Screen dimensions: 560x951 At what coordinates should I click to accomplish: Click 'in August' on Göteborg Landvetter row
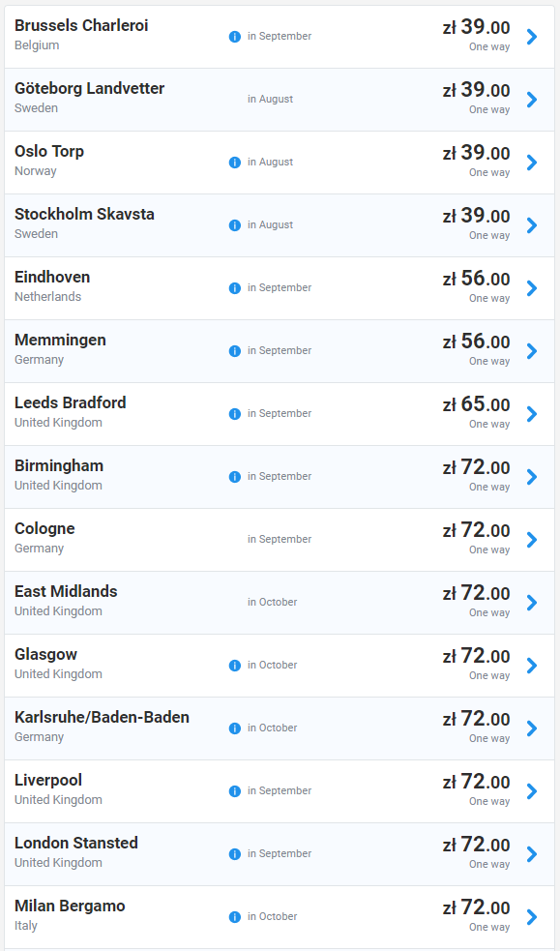270,99
